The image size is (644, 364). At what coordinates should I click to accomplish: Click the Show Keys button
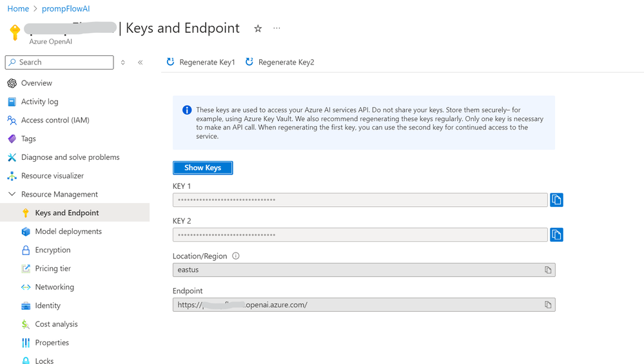[x=203, y=168]
